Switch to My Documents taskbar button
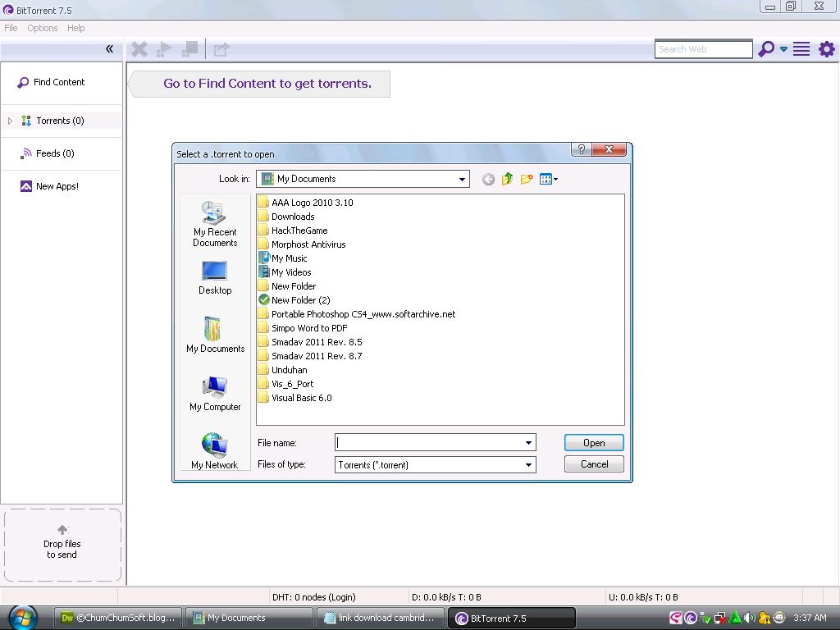The height and width of the screenshot is (630, 840). pyautogui.click(x=249, y=618)
